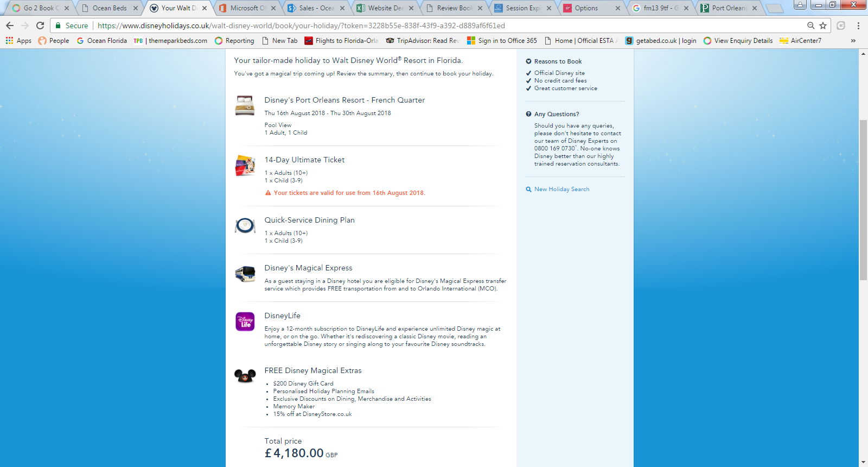Screen dimensions: 868x467
Task: Open the People bookmark
Action: click(54, 41)
